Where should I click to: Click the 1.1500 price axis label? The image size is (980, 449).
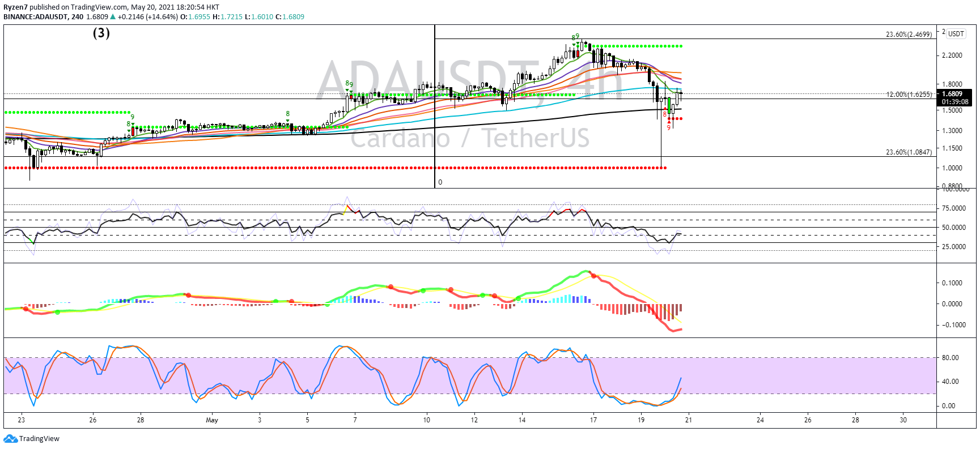tap(952, 148)
